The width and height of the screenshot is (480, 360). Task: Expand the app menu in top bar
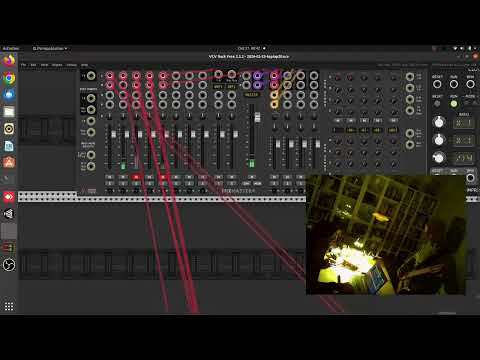click(50, 49)
